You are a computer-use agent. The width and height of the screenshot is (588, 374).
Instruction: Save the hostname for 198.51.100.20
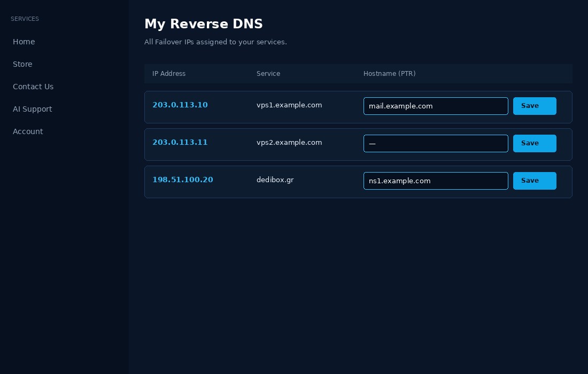point(535,181)
